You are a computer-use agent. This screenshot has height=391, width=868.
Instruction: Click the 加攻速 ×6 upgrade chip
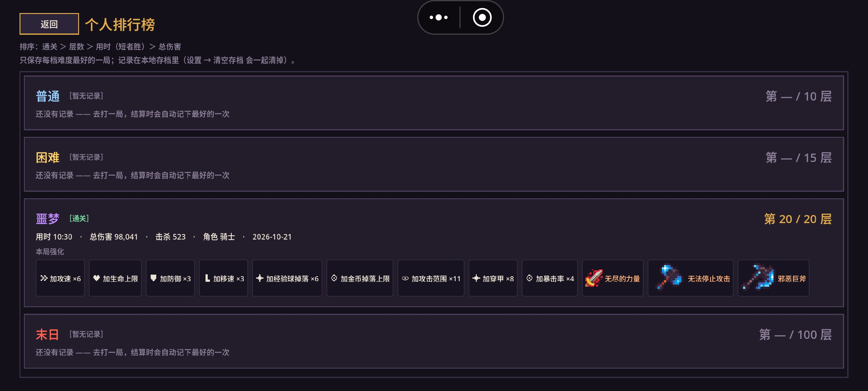point(60,278)
